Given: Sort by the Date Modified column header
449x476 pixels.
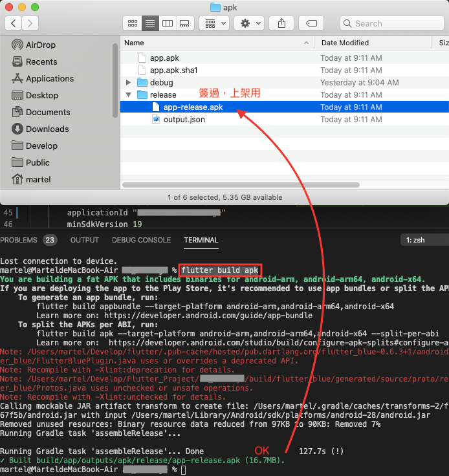Looking at the screenshot, I should pos(373,43).
